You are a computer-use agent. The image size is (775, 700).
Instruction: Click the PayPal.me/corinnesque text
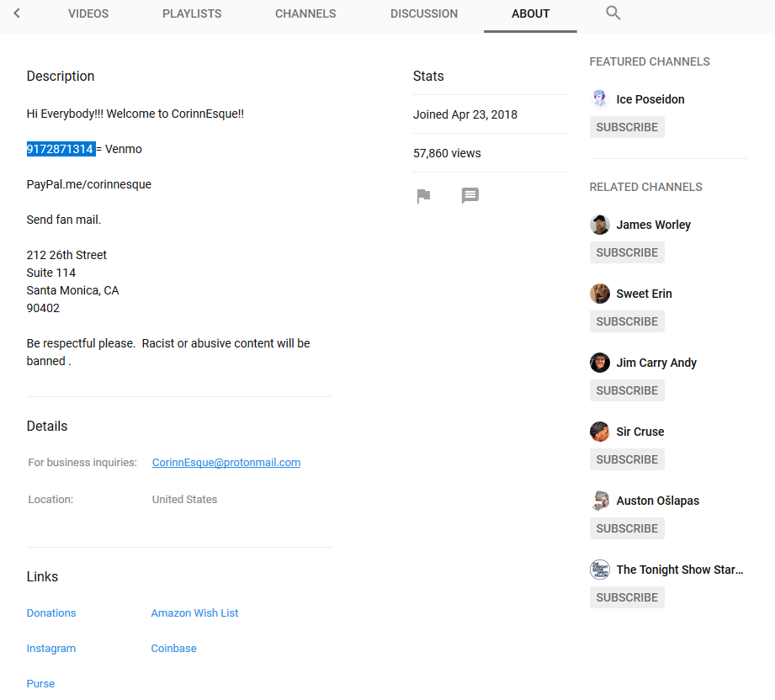(x=89, y=184)
